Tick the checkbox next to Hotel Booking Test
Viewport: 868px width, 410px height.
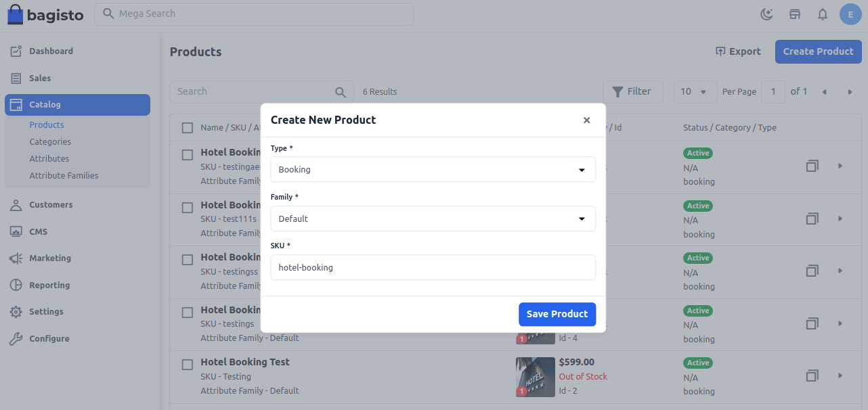coord(187,364)
